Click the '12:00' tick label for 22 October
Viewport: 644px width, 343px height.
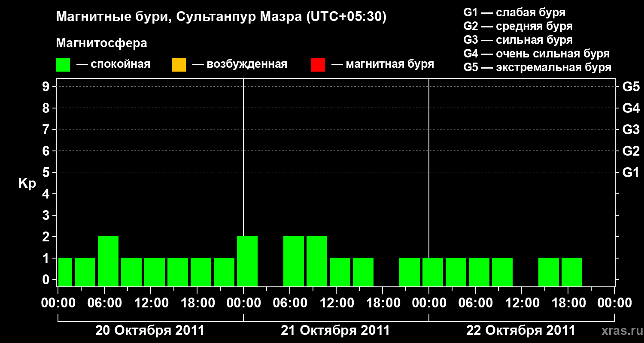pos(522,303)
